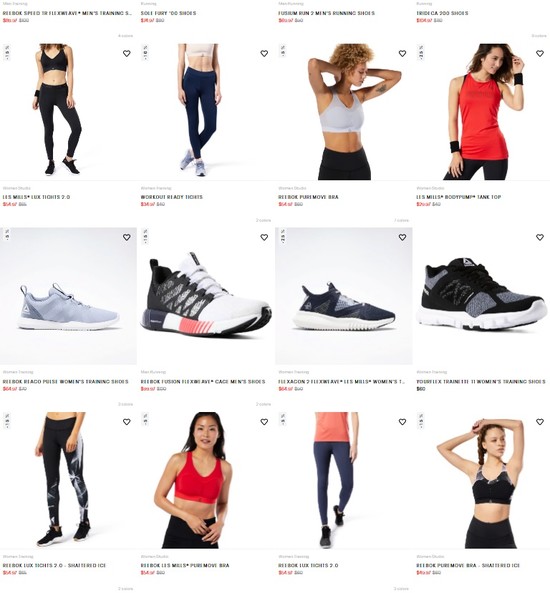Open Fusium Run 2 Men's Running Shoes
This screenshot has width=550, height=593.
tap(326, 13)
